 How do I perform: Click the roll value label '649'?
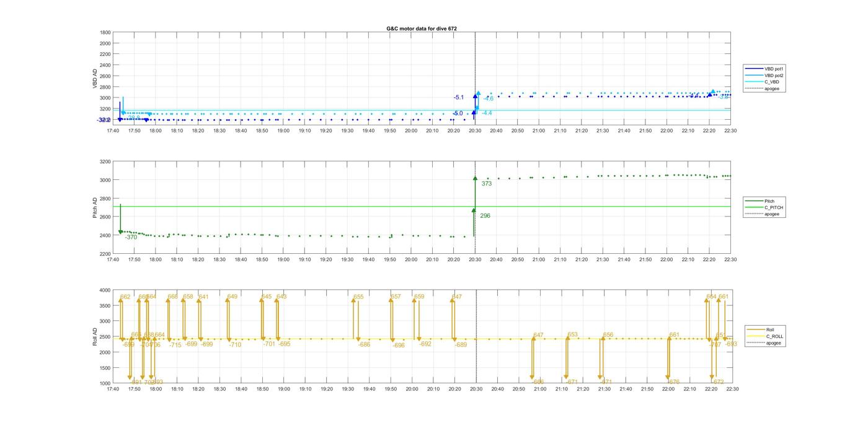(x=232, y=297)
